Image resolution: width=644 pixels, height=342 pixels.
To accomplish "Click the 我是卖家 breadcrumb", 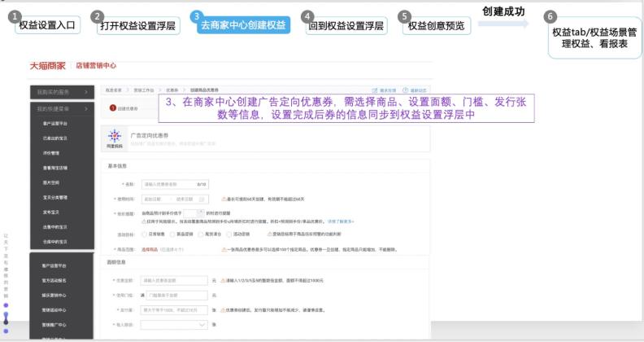I will (113, 90).
